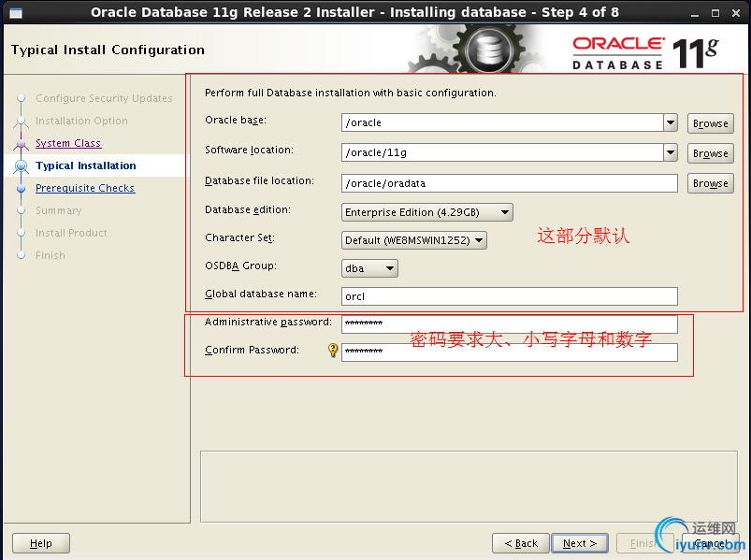Image resolution: width=751 pixels, height=560 pixels.
Task: Select the Typical Installation step
Action: tap(86, 165)
